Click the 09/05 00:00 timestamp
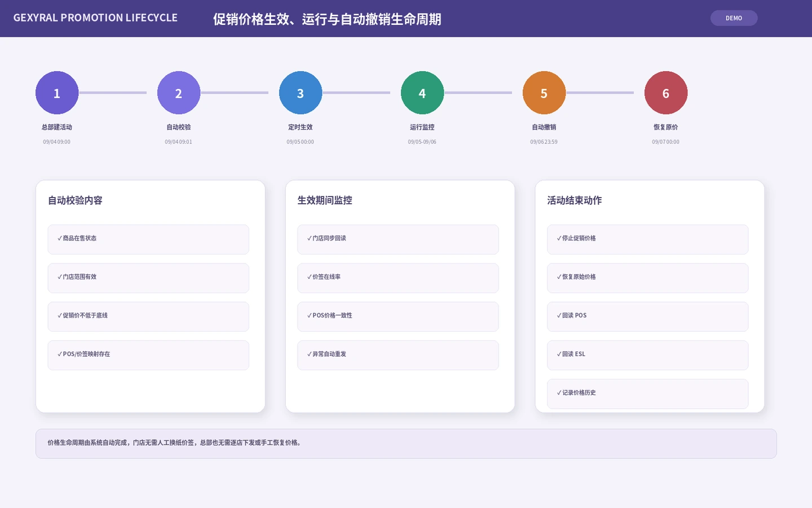The width and height of the screenshot is (812, 508). click(x=301, y=142)
